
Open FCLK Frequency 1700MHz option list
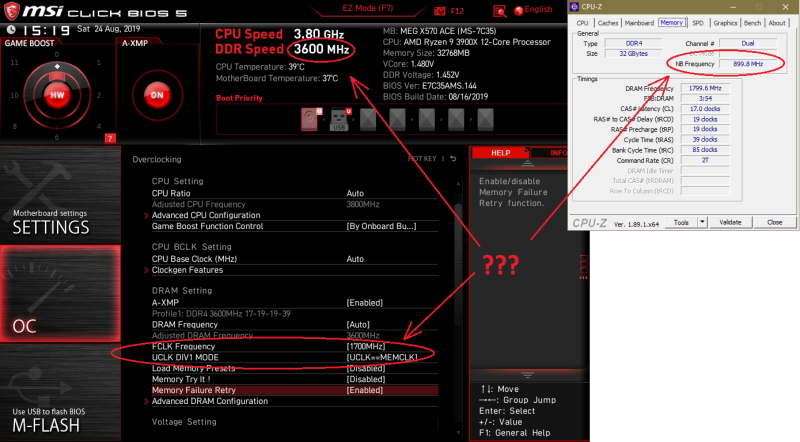point(365,347)
